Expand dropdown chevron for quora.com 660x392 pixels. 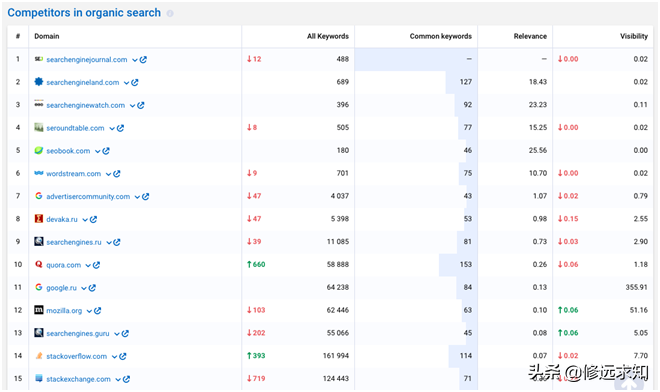coord(88,265)
